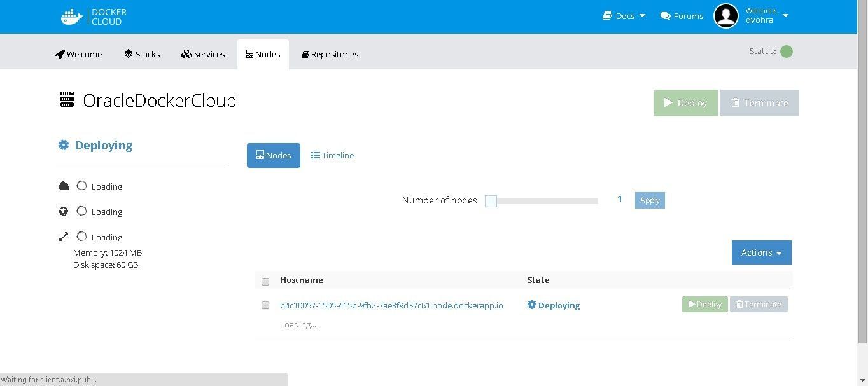
Task: Open the Forums link
Action: tap(682, 16)
